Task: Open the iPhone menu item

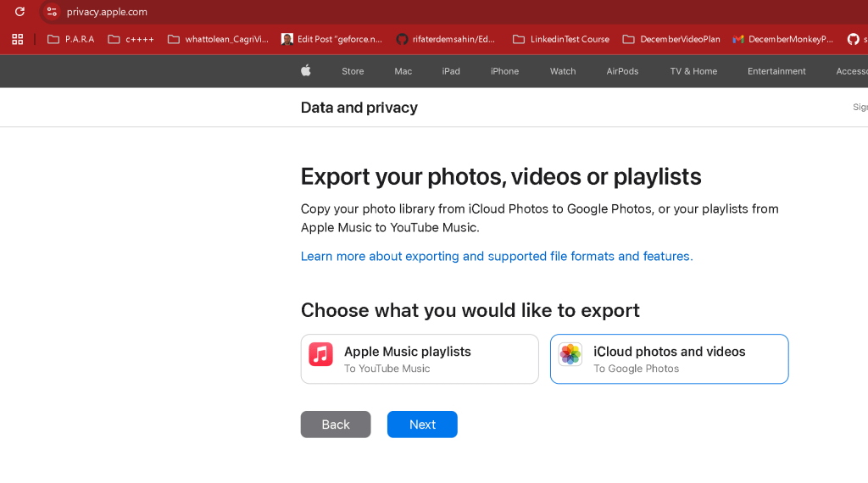Action: click(504, 71)
